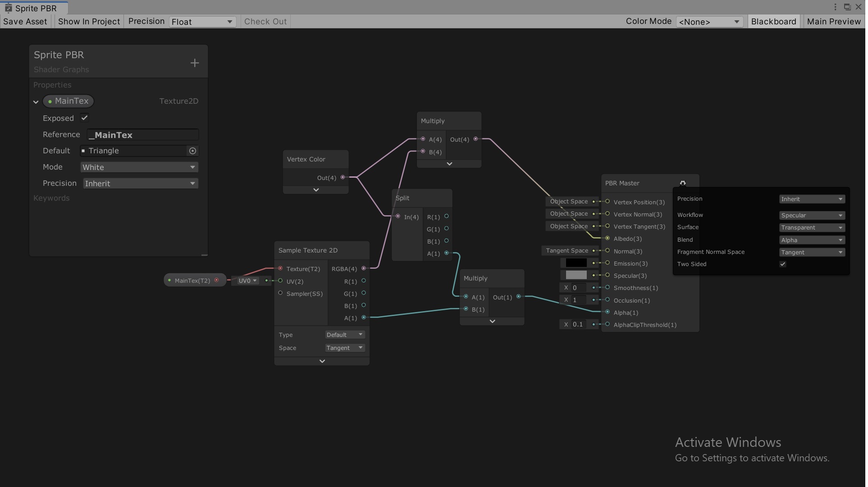The height and width of the screenshot is (487, 868).
Task: Toggle the Two Sided checkbox
Action: point(783,264)
